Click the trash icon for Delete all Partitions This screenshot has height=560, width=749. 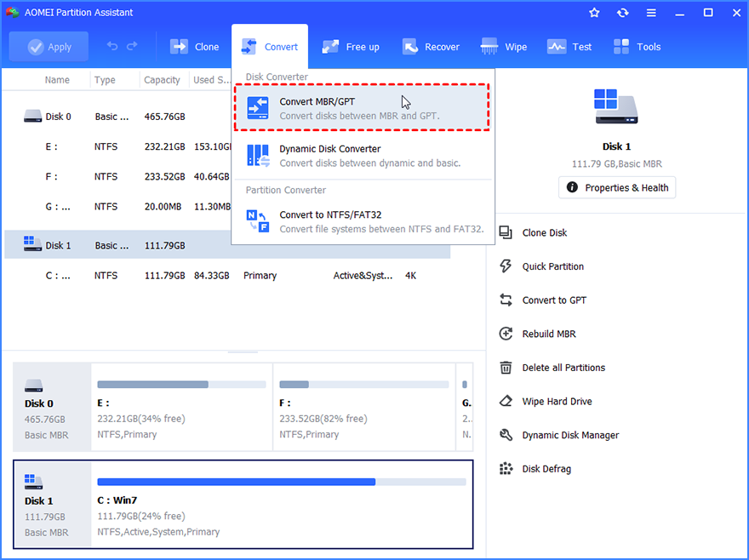506,368
